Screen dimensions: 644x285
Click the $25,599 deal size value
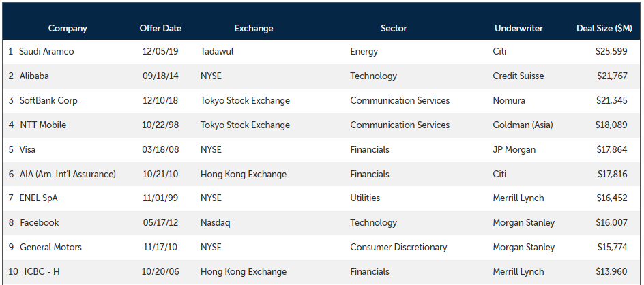(611, 52)
